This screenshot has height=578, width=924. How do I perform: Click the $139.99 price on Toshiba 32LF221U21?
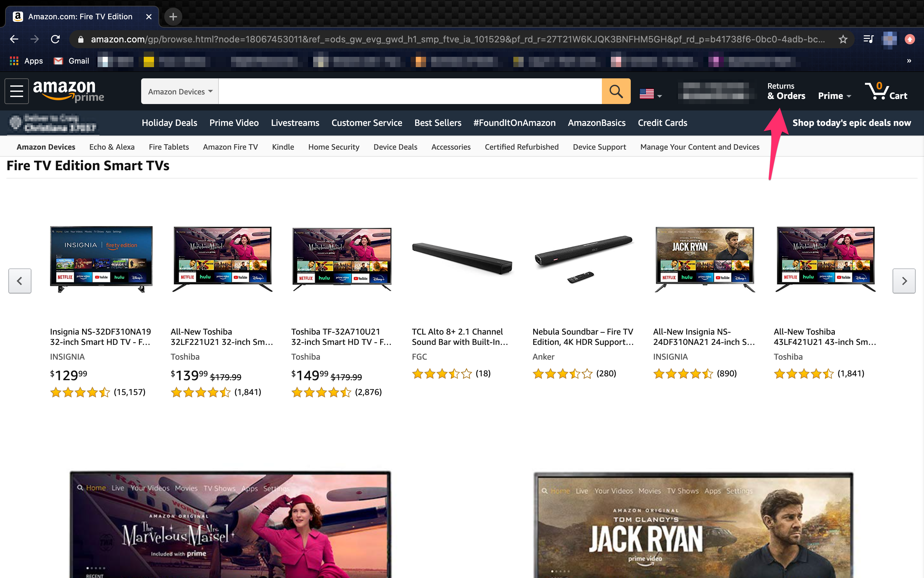tap(190, 375)
